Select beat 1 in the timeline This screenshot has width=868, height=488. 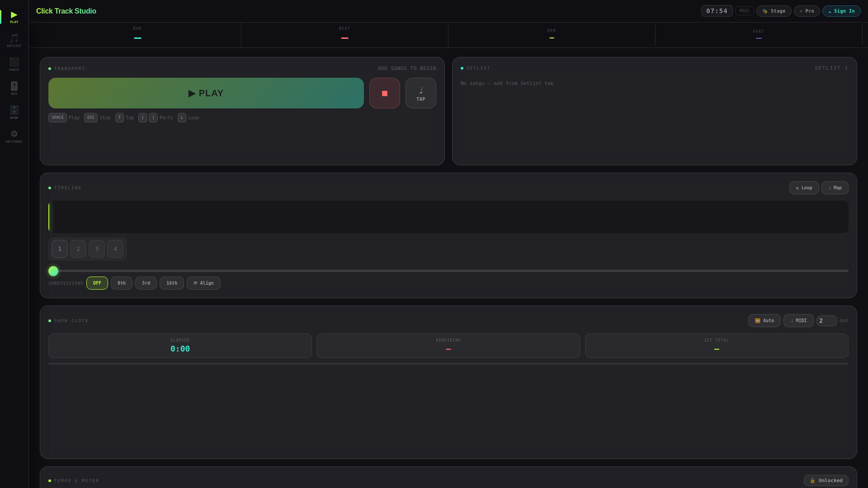(60, 249)
